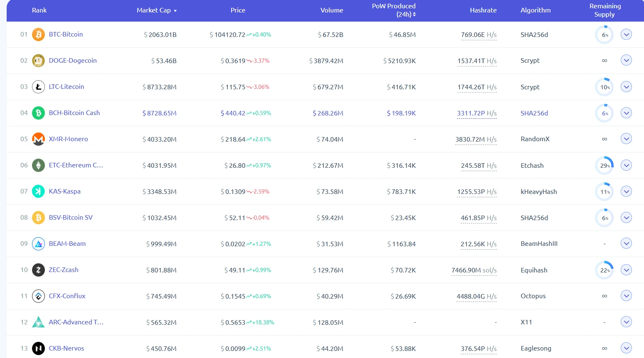644x358 pixels.
Task: Click the Zcash coin logo icon
Action: tap(38, 270)
